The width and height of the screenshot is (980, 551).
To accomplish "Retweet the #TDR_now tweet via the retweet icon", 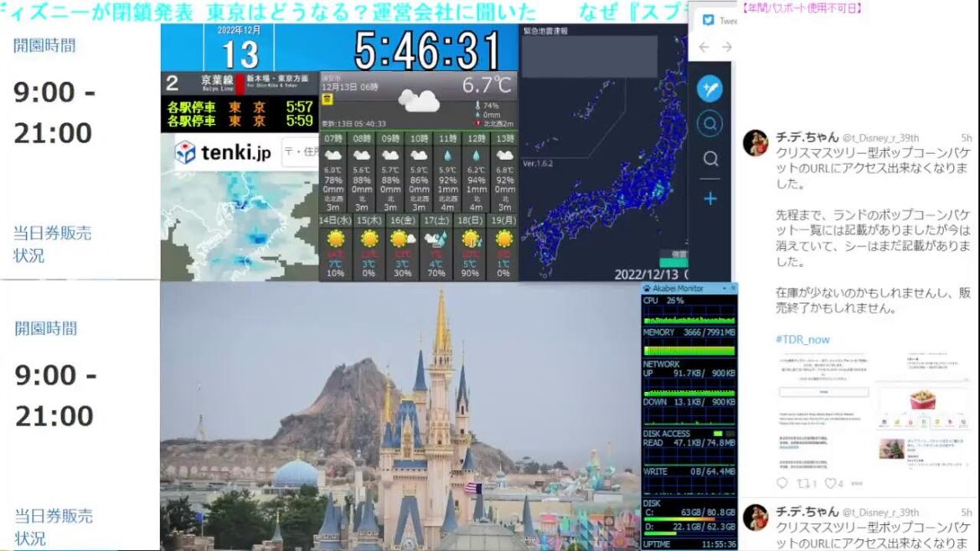I will [806, 483].
